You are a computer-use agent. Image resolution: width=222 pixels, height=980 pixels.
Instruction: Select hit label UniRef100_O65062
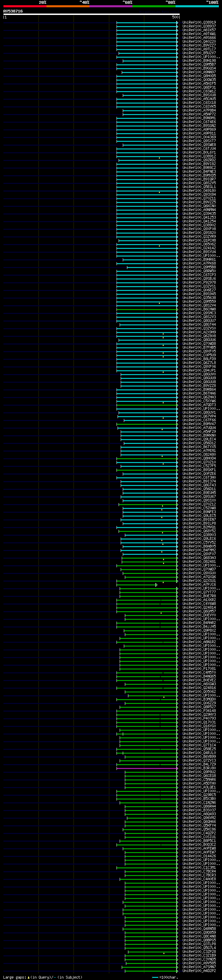[x=199, y=244]
